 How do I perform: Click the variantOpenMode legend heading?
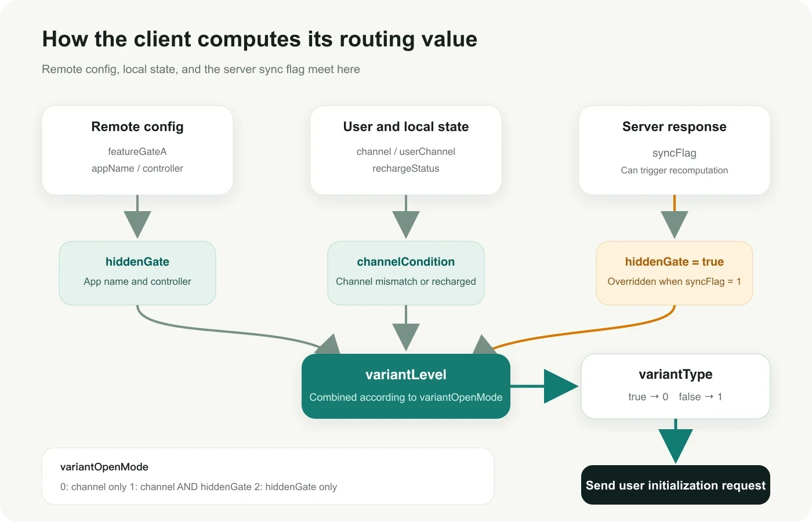coord(104,467)
